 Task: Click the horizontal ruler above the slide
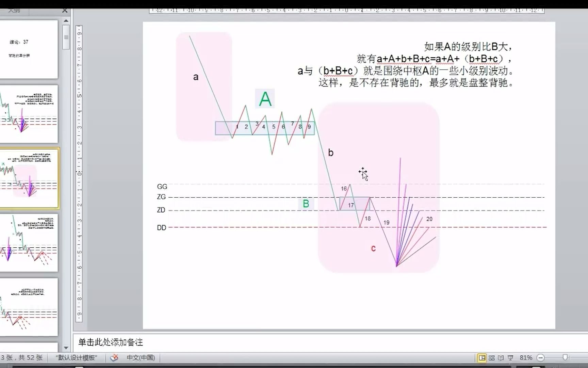(x=347, y=11)
